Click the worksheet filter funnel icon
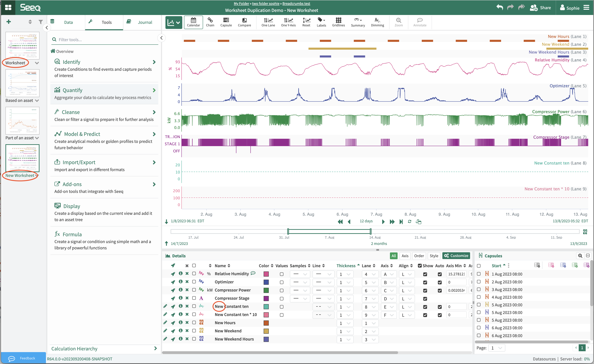This screenshot has height=364, width=594. pyautogui.click(x=41, y=22)
